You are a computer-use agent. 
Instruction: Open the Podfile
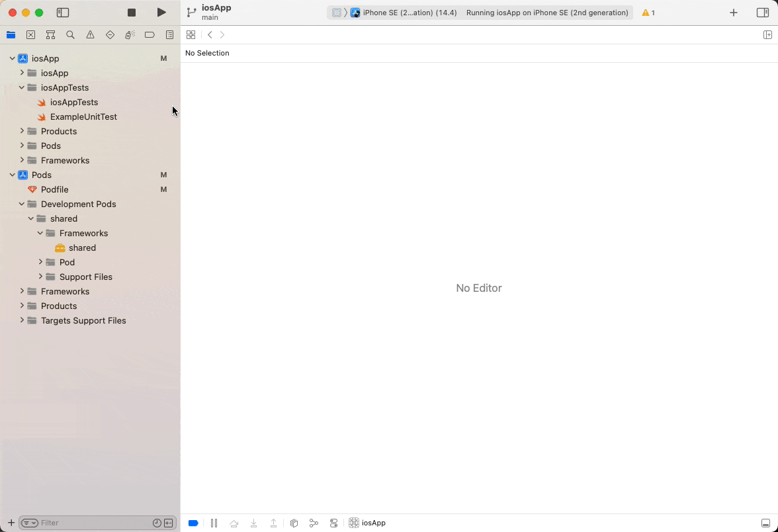(x=54, y=189)
